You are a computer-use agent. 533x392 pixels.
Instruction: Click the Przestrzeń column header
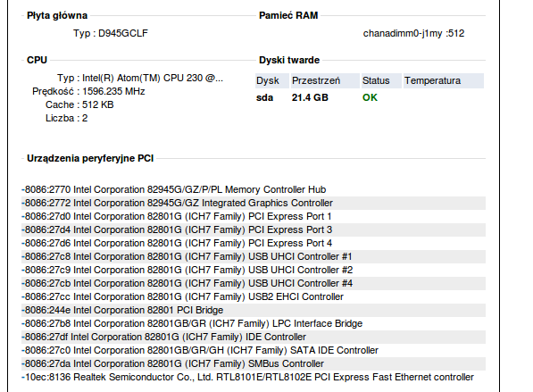click(325, 80)
